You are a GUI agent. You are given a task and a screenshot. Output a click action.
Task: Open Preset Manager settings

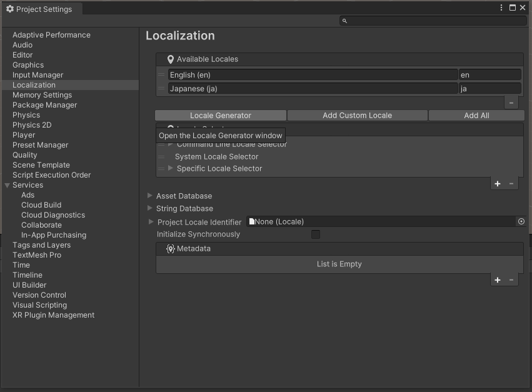(41, 145)
